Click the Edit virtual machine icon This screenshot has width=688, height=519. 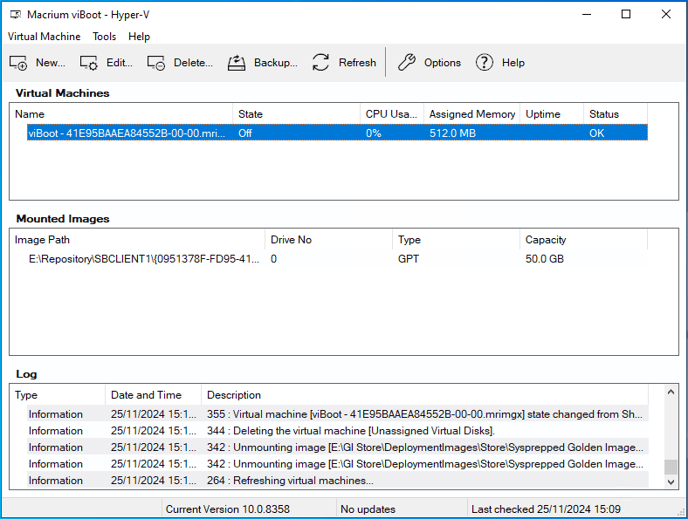tap(89, 63)
